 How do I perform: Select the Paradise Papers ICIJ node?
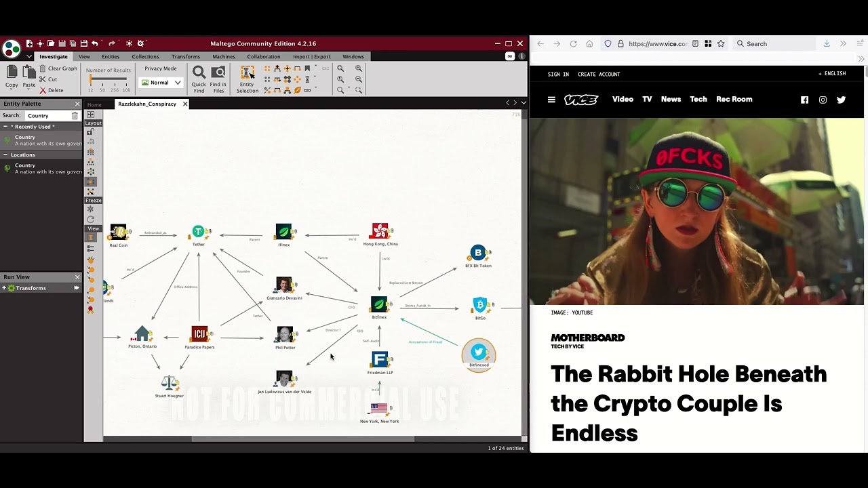pyautogui.click(x=199, y=334)
